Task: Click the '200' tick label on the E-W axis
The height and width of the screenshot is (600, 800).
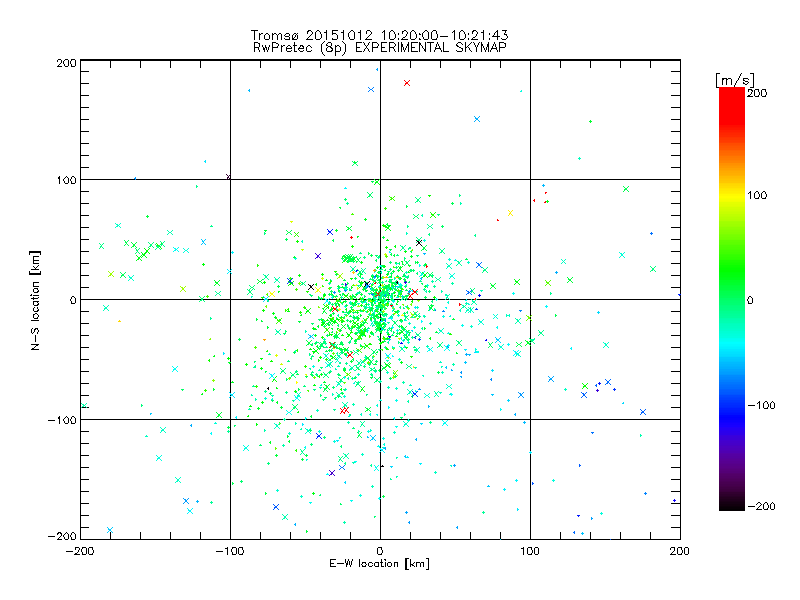Action: point(680,551)
